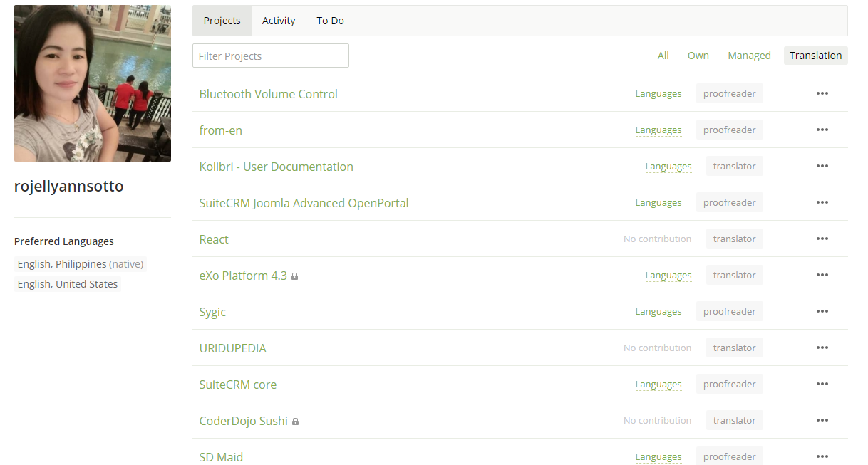
Task: Open the SuiteCRM core project
Action: pyautogui.click(x=238, y=385)
